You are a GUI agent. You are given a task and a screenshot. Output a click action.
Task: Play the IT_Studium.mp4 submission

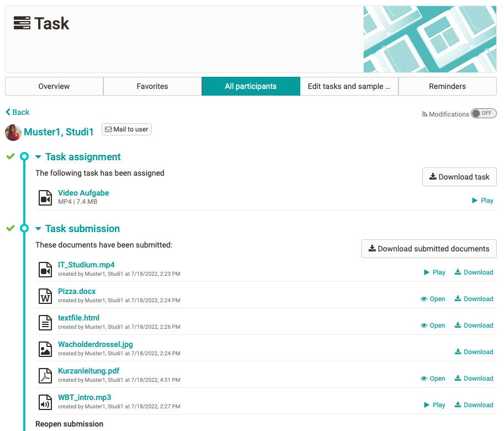[434, 272]
